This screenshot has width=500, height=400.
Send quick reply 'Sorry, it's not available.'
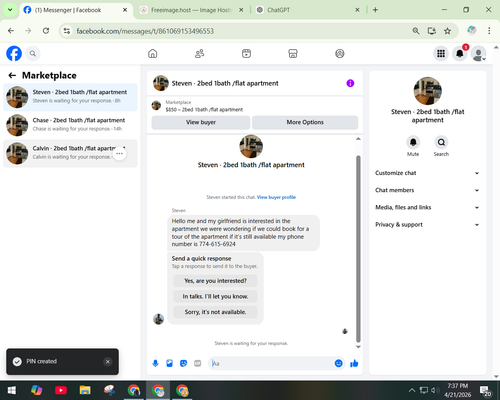click(x=215, y=312)
